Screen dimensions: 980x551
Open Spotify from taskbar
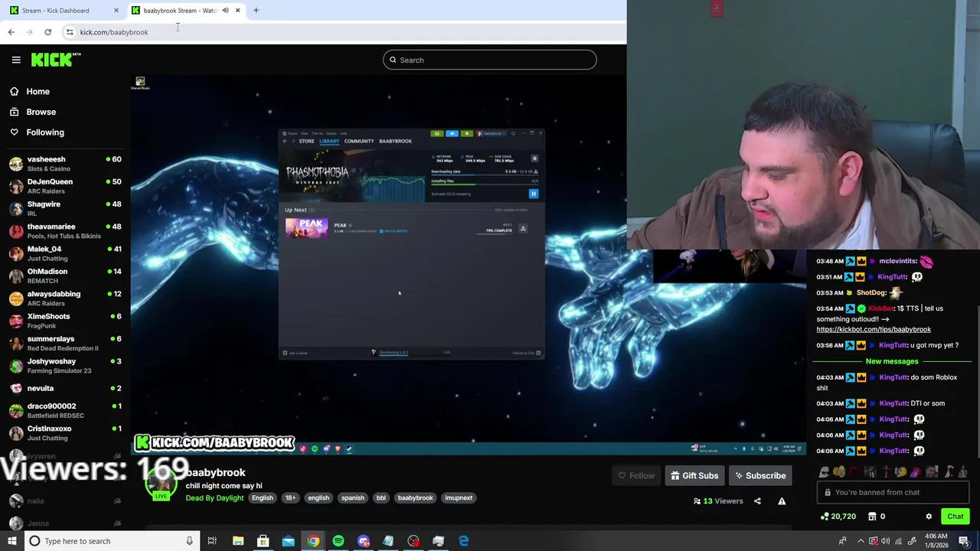338,541
